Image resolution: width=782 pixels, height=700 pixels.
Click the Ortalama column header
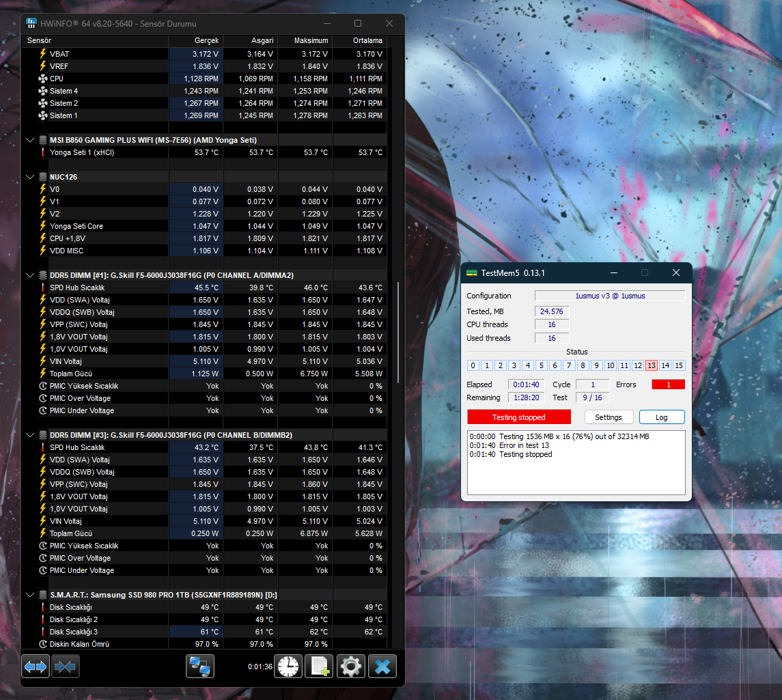point(367,40)
